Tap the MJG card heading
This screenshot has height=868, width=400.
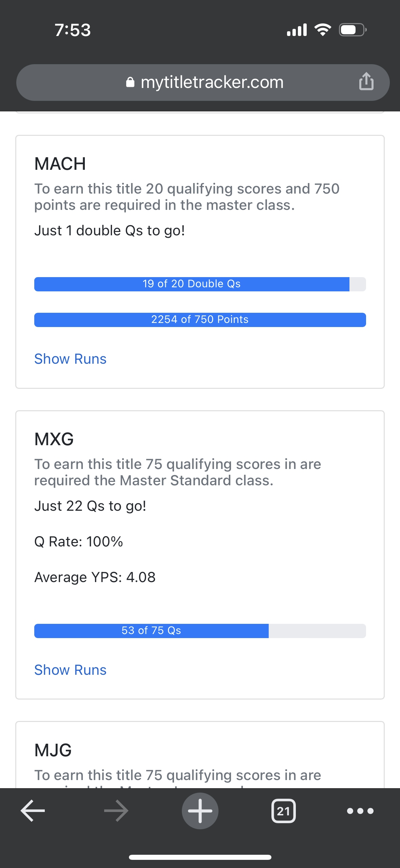(x=53, y=750)
